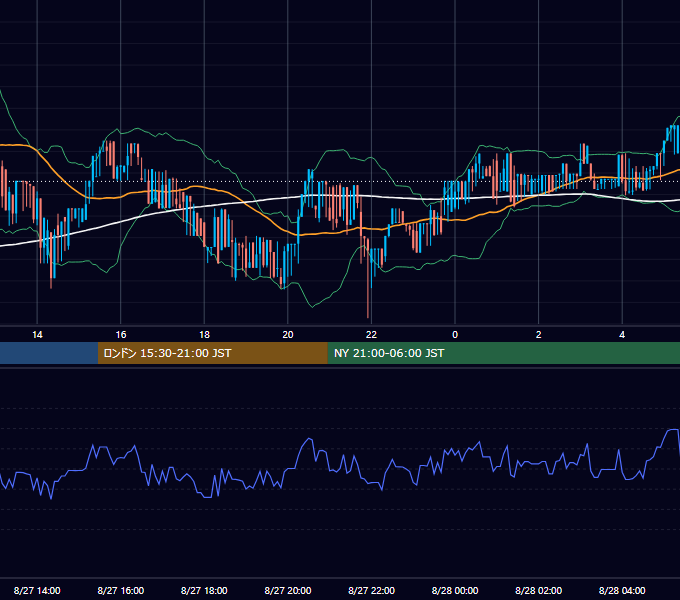Select the 8/27 16:00 date label
The height and width of the screenshot is (600, 680).
click(x=121, y=590)
